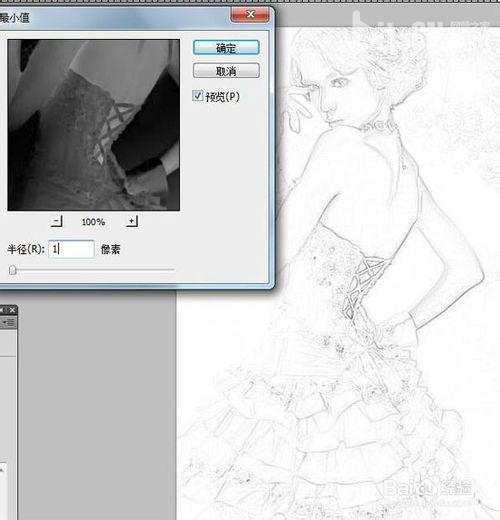Click the corset lacing in sketch canvas
The image size is (500, 520).
point(362,287)
